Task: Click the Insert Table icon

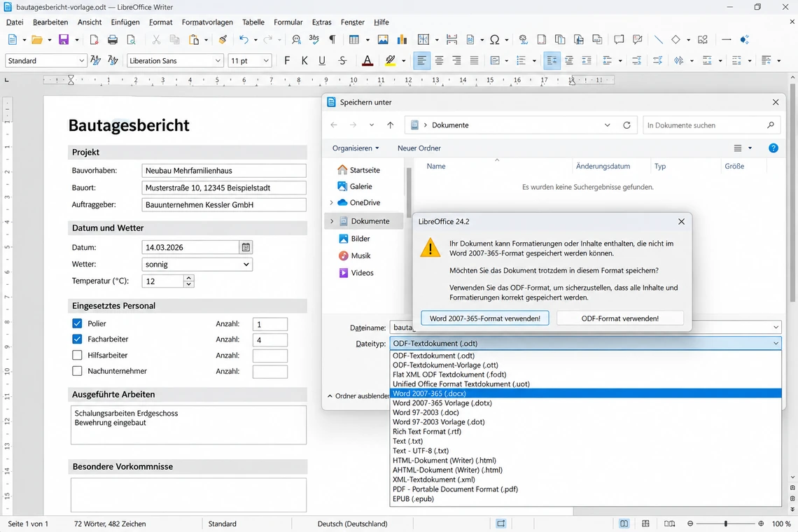Action: (354, 40)
